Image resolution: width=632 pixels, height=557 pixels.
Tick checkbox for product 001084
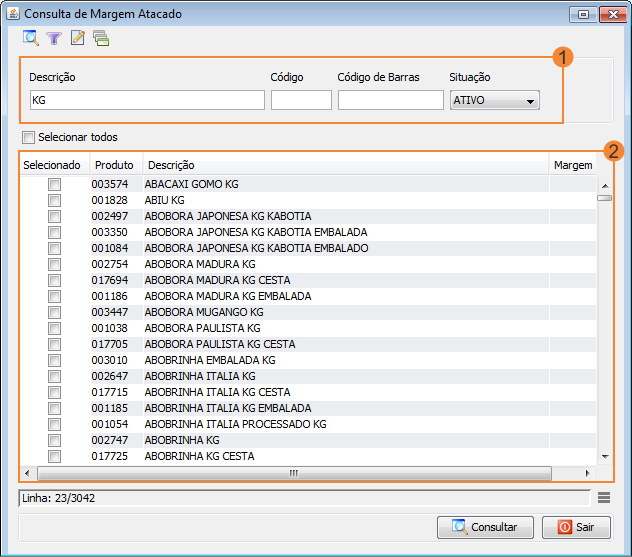(x=54, y=248)
